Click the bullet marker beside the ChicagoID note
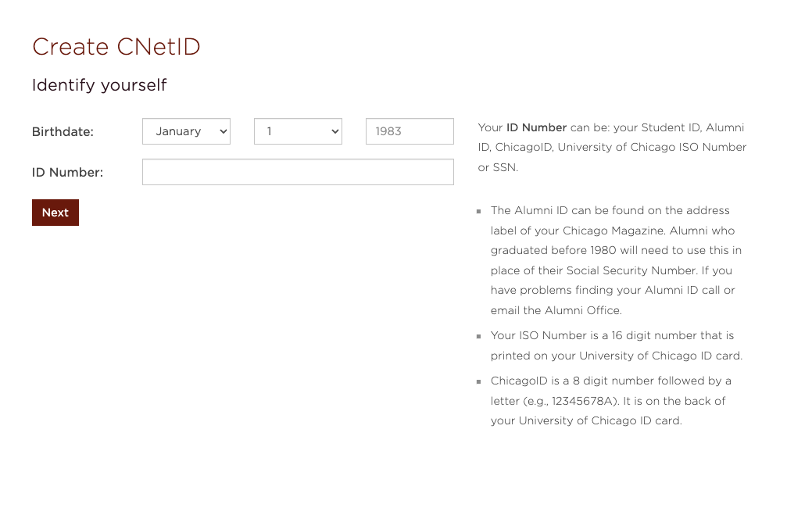The image size is (812, 515). (x=479, y=381)
